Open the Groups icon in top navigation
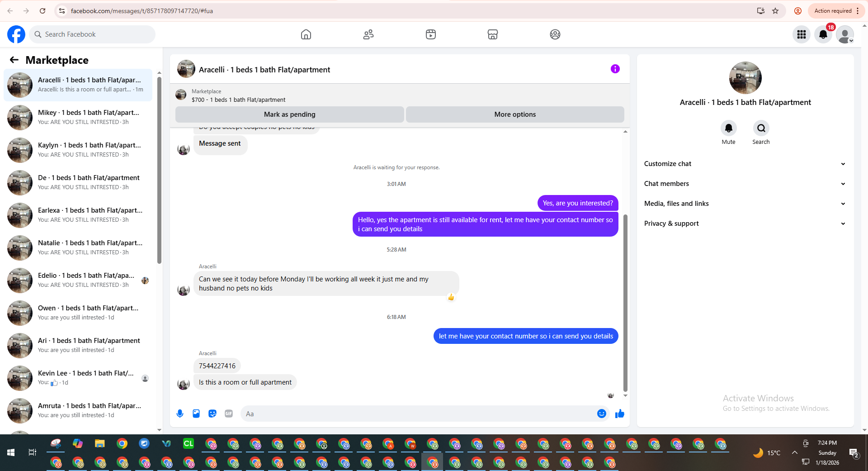The image size is (868, 471). click(555, 34)
